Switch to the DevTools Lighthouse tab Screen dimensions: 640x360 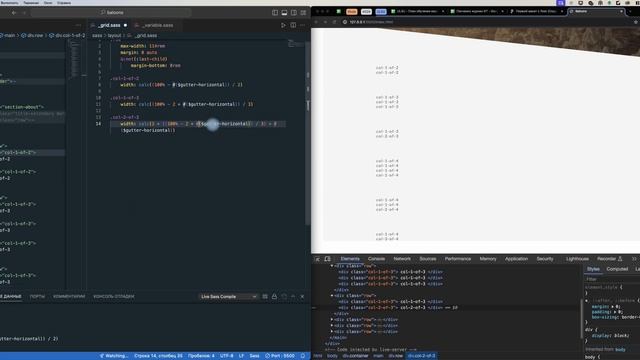coord(577,259)
